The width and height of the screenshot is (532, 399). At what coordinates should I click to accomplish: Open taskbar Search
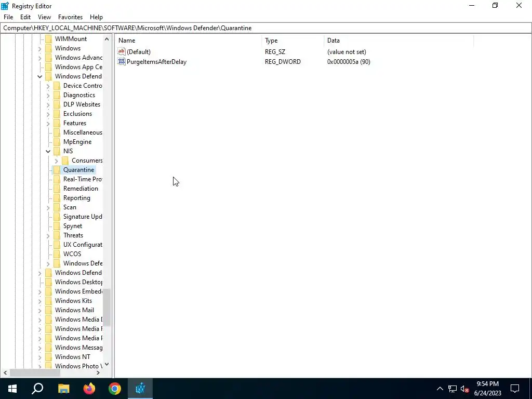click(x=37, y=389)
